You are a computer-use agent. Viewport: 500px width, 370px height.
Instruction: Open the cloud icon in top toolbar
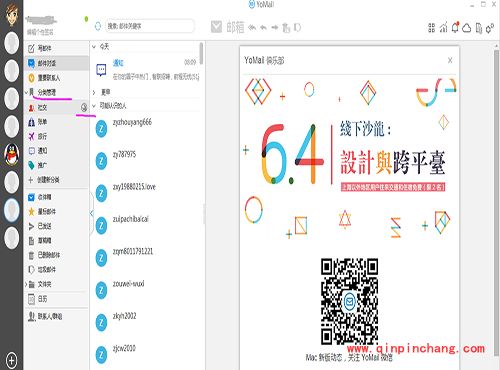tap(467, 28)
